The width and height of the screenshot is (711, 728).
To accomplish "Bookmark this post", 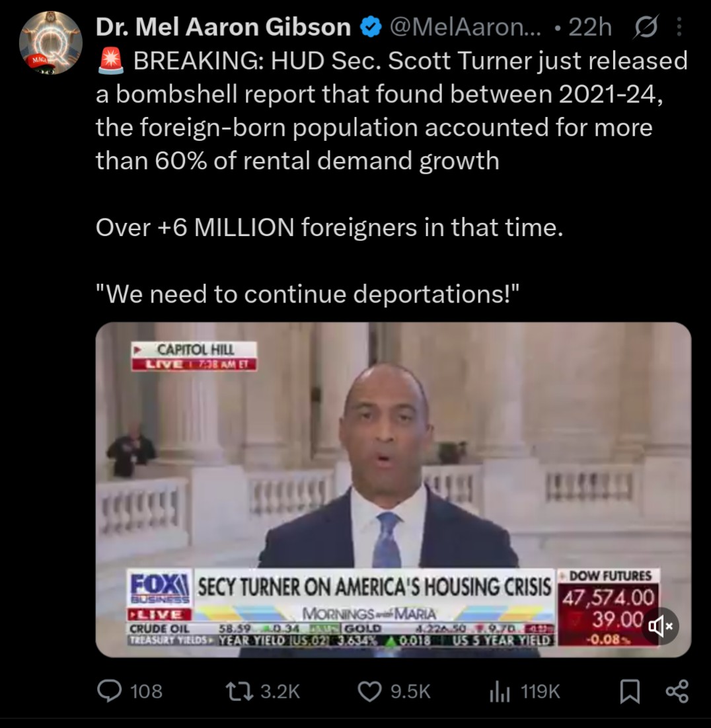I will tap(630, 692).
